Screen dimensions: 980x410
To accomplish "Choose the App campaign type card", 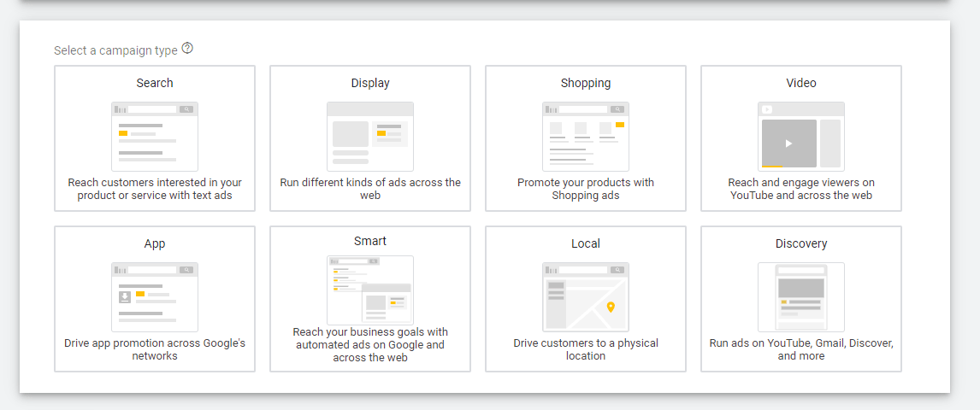I will point(155,299).
